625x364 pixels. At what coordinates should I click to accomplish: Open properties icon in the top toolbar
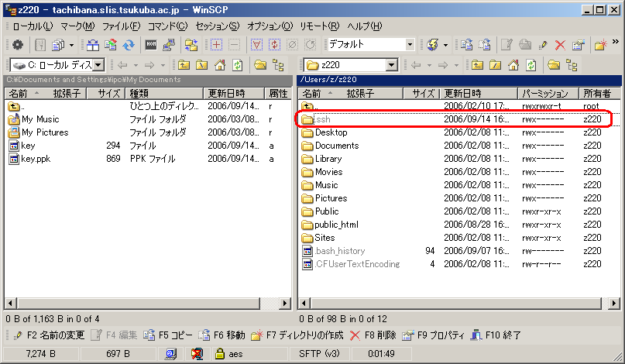point(578,45)
